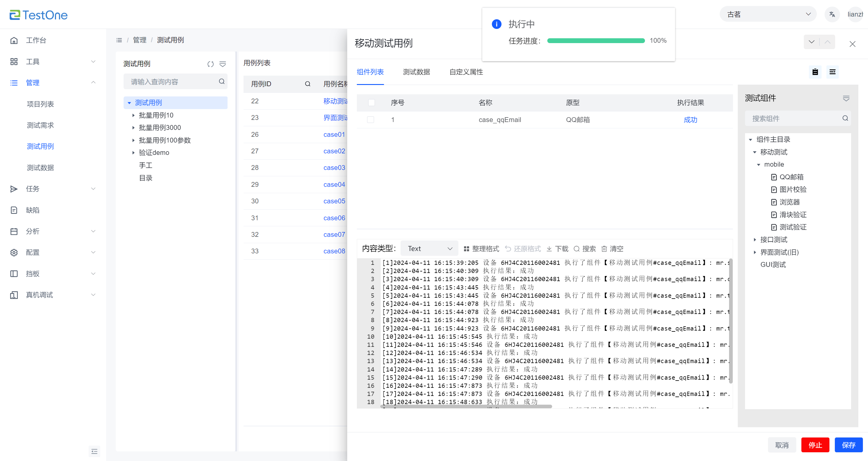The height and width of the screenshot is (461, 868).
Task: Open the 古茗 project dropdown
Action: click(768, 14)
